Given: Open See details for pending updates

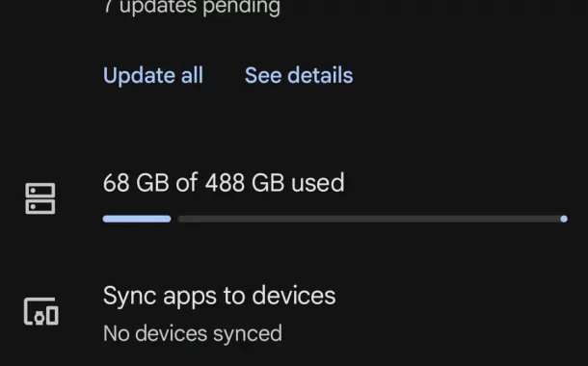Looking at the screenshot, I should 299,75.
